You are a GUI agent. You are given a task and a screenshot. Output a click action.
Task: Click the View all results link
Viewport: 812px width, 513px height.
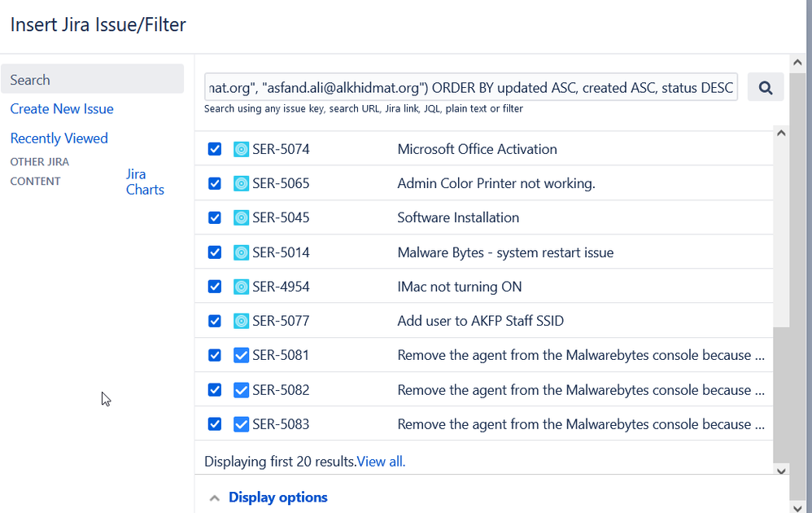(381, 461)
